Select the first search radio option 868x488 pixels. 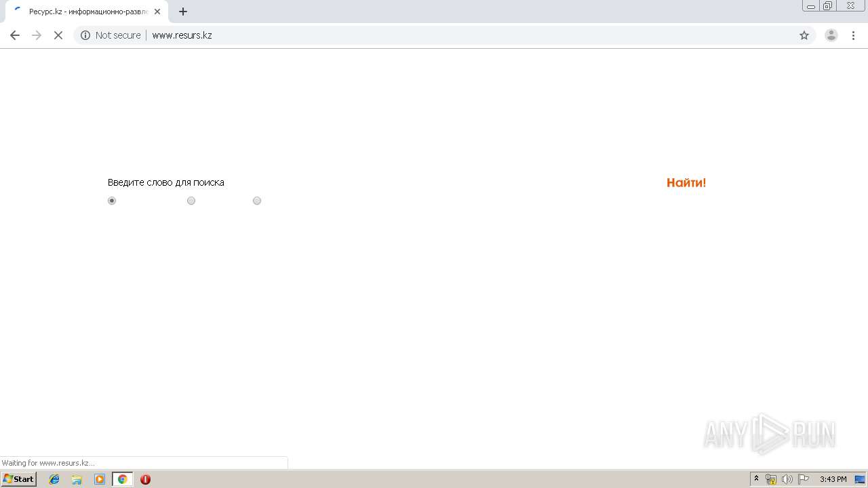[x=112, y=201]
